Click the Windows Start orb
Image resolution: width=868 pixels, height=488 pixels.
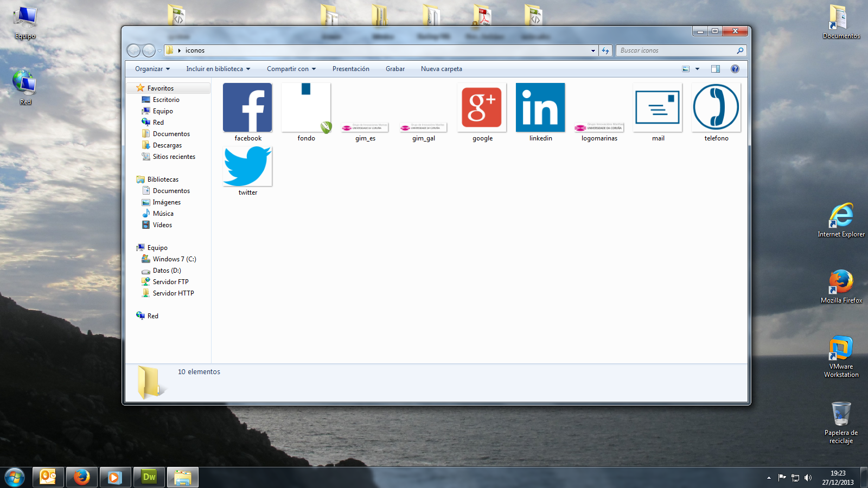[15, 477]
